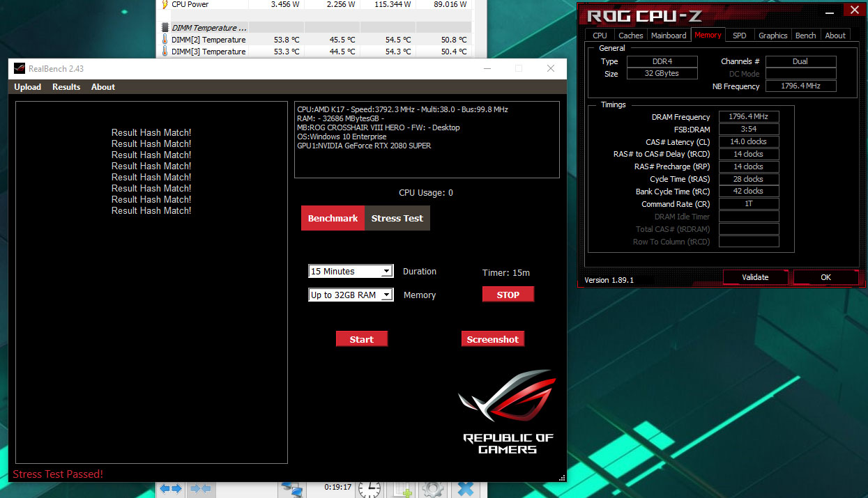Click the HWiNFO elapsed time 0:19:17
Screen dimensions: 868x498
pos(338,487)
